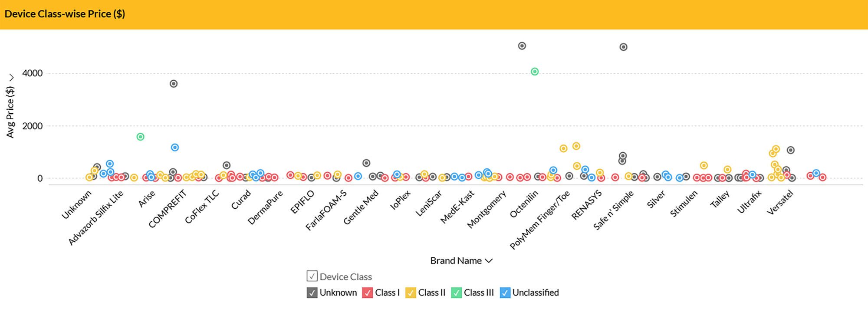Select the gray point at 5000 above Octenilin
Viewport: 868px width, 312px height.
pos(522,46)
